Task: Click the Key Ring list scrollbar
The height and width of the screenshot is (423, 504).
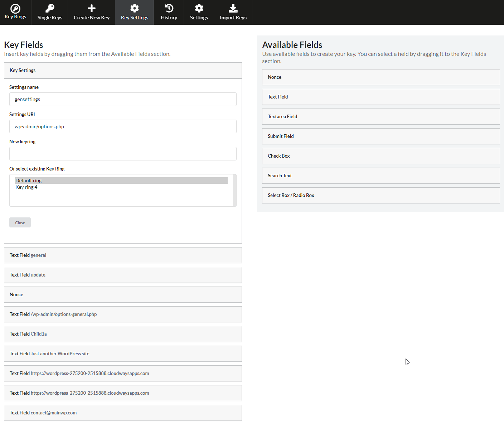Action: point(234,190)
